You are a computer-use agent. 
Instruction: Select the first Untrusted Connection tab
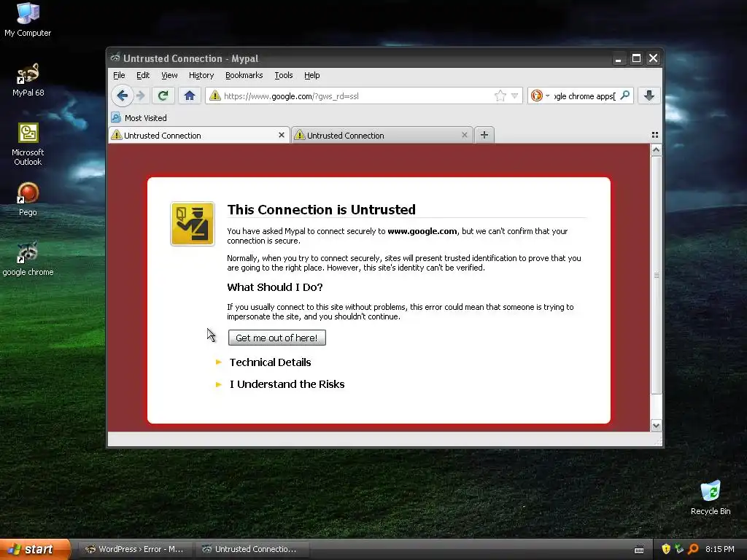pos(199,135)
